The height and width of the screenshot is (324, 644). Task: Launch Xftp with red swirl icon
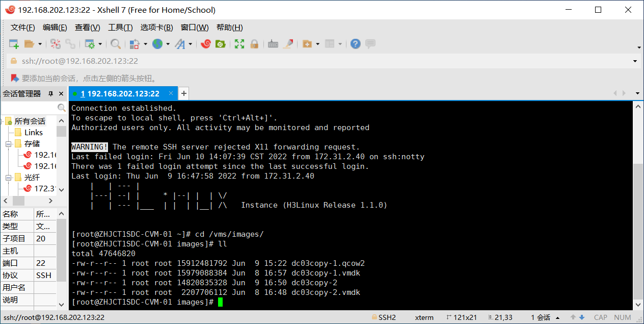206,44
